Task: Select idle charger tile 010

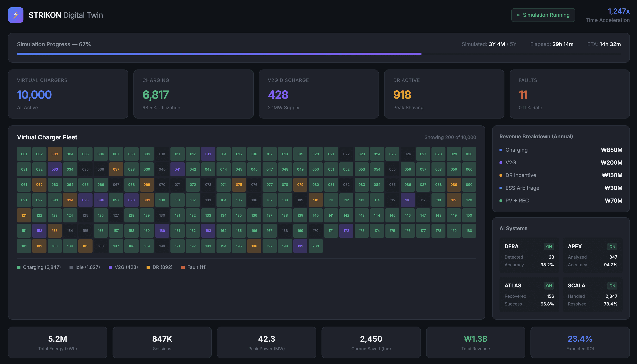Action: click(x=162, y=154)
